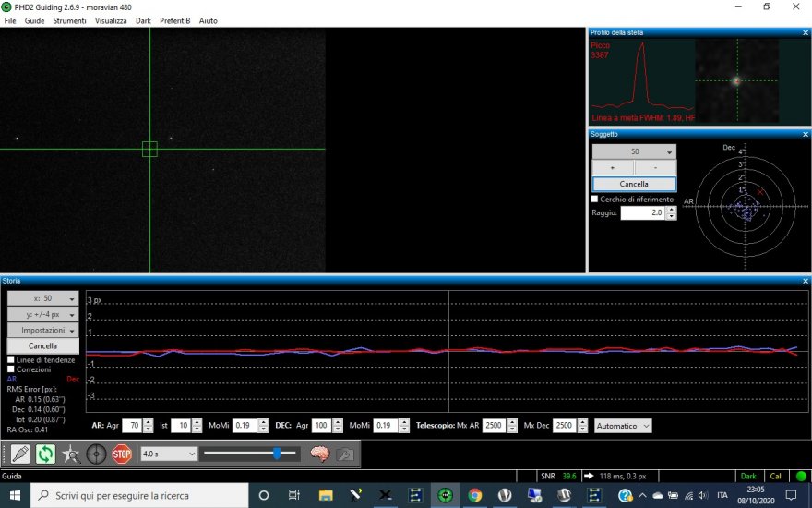The width and height of the screenshot is (812, 508).
Task: Open the Guide menu
Action: [34, 20]
